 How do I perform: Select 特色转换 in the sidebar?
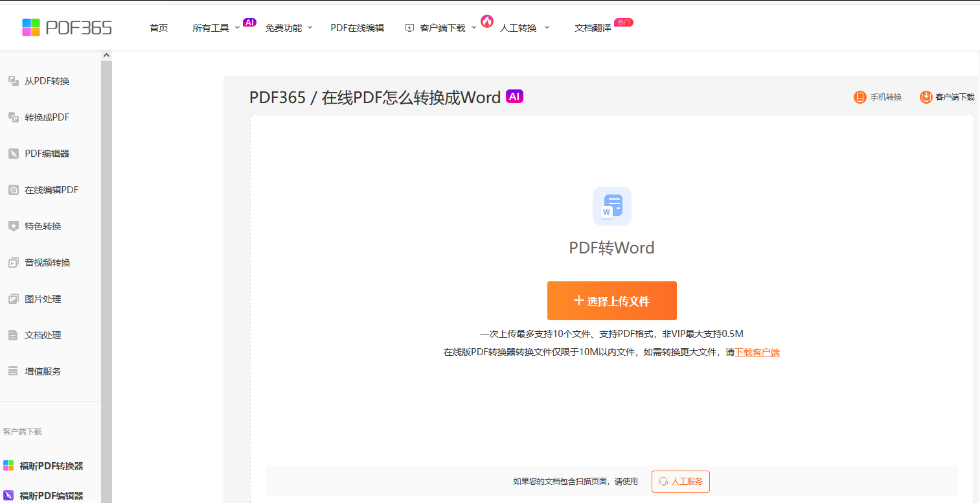click(x=43, y=226)
